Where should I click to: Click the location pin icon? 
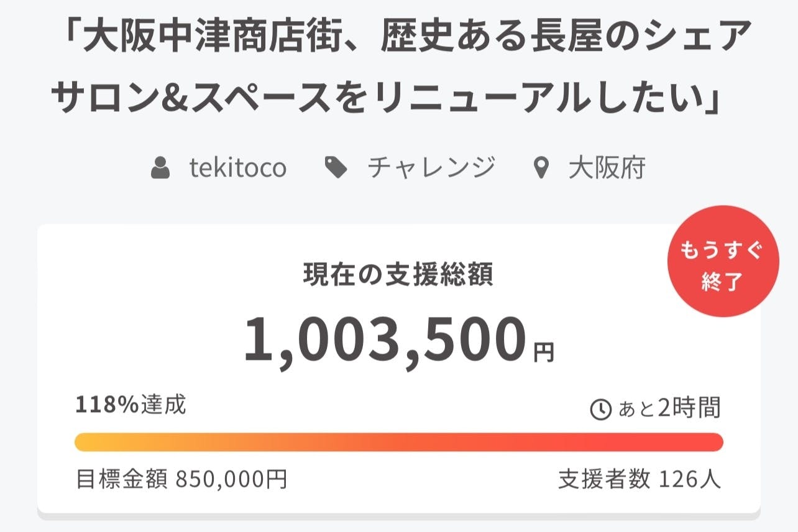point(542,168)
